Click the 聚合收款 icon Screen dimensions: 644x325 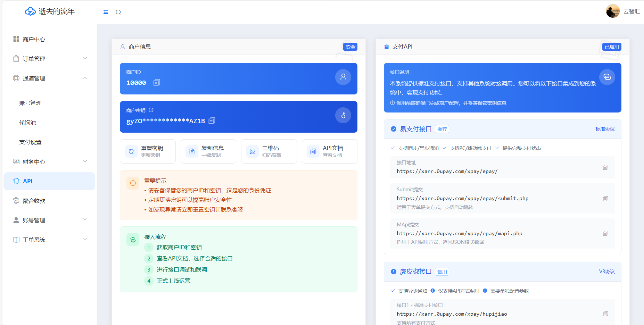(16, 201)
